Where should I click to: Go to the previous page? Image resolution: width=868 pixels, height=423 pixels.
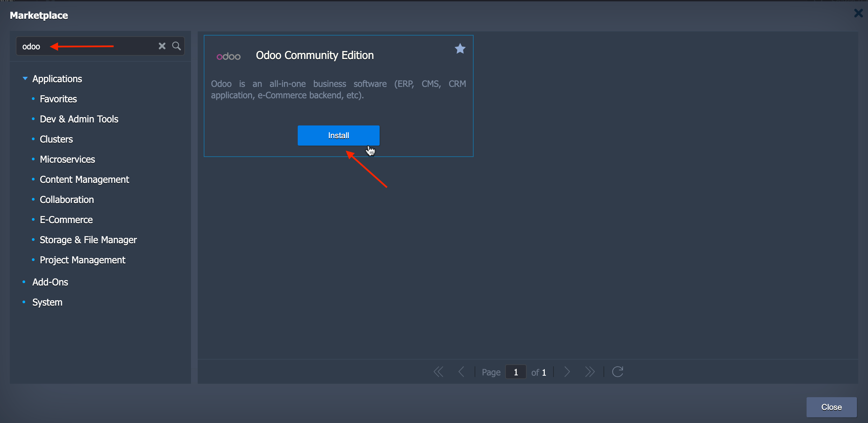click(461, 372)
